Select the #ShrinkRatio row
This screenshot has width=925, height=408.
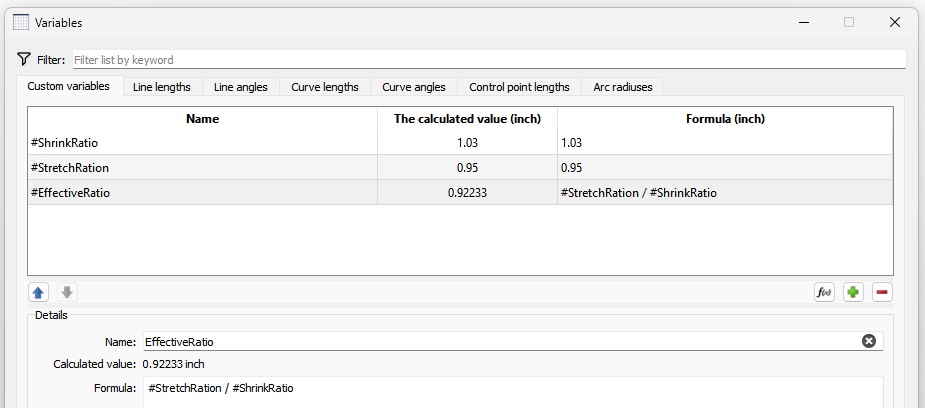(202, 143)
